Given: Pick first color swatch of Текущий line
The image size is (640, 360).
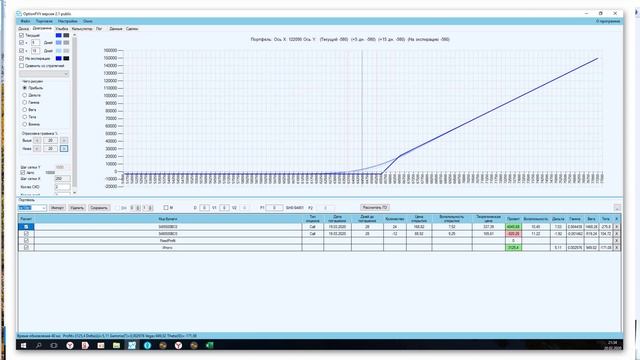Looking at the screenshot, I should click(x=59, y=35).
